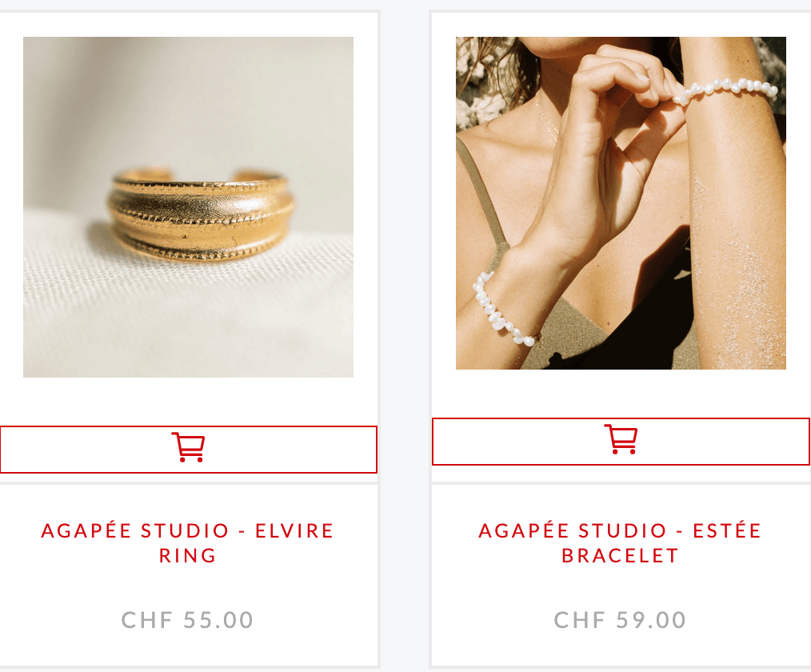
Task: Click the cart icon under the bracelet photo
Action: click(621, 439)
